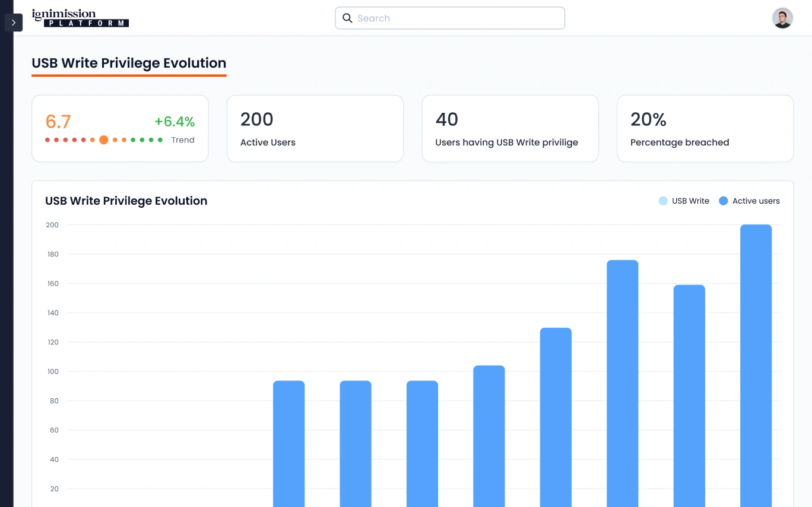Click the 6.7 score value
812x507 pixels.
click(58, 122)
